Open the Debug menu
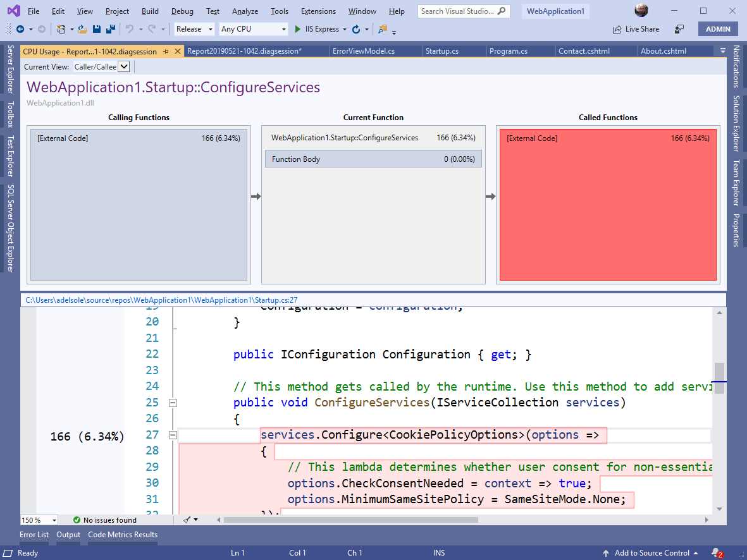The height and width of the screenshot is (560, 747). (x=182, y=11)
